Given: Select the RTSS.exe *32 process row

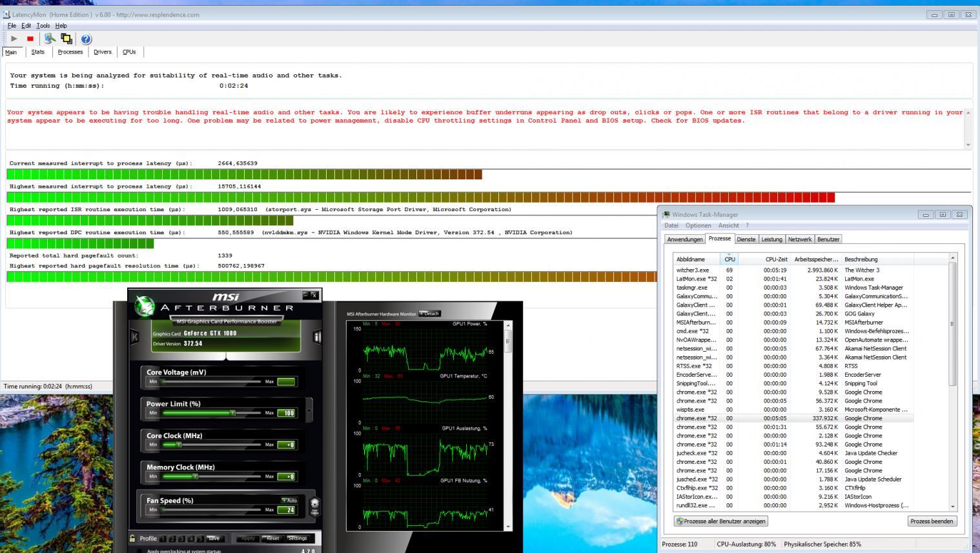Looking at the screenshot, I should pyautogui.click(x=793, y=366).
